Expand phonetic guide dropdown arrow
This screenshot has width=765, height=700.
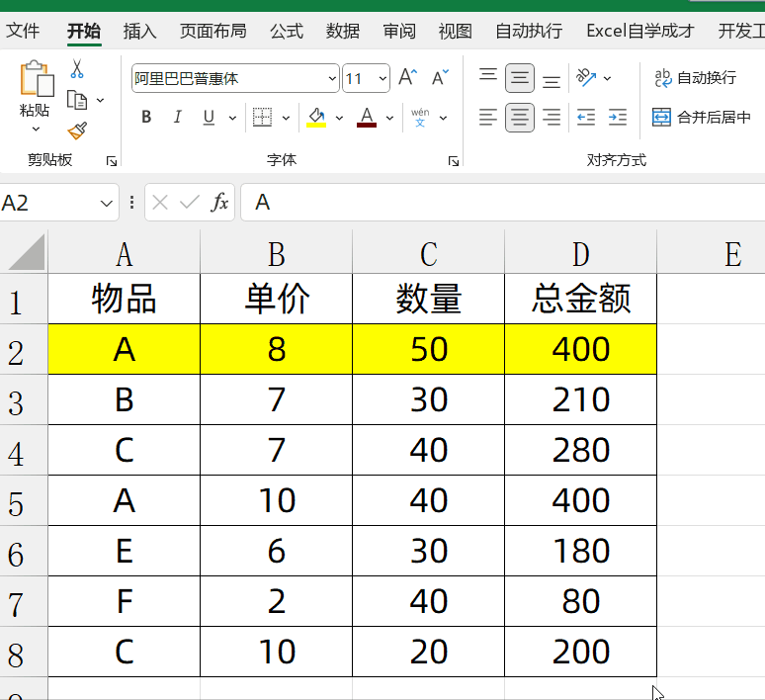[443, 118]
